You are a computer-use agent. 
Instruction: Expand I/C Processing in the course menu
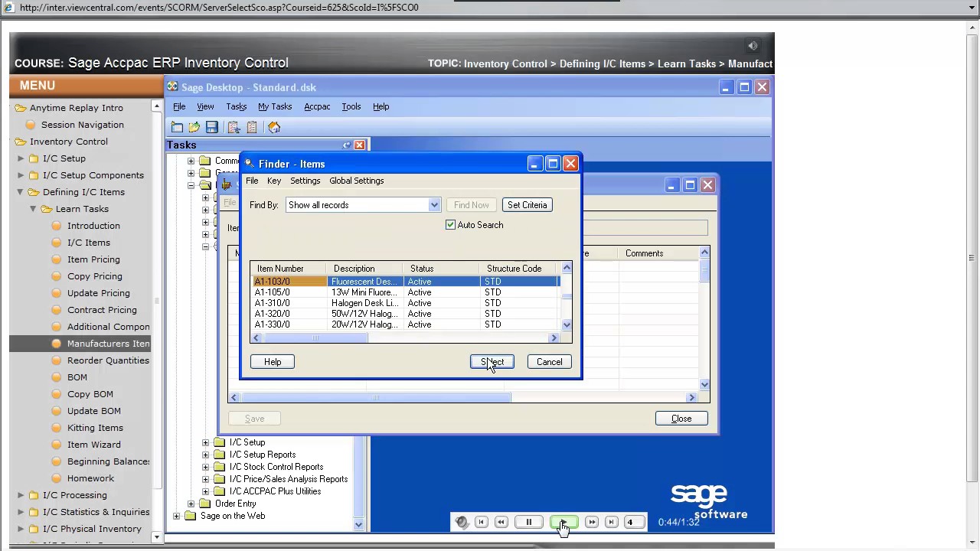coord(21,495)
